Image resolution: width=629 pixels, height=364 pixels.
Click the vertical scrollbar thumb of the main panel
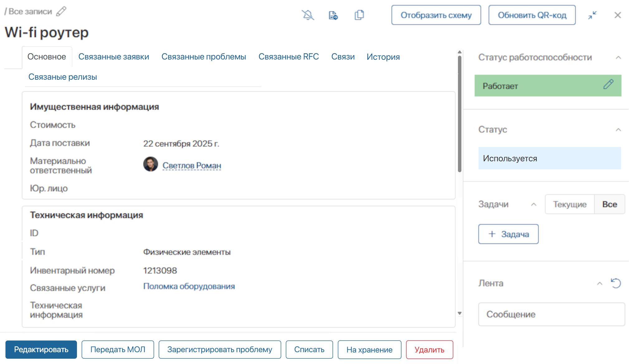click(x=460, y=114)
